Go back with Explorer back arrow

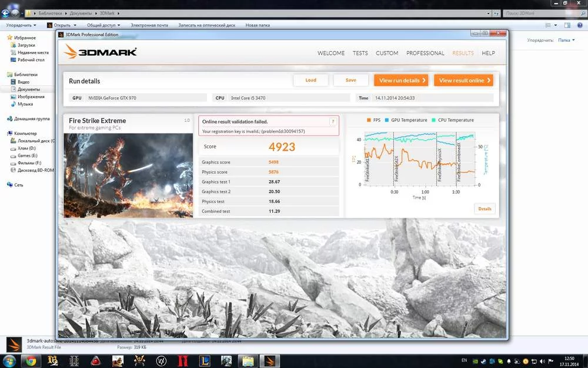click(5, 14)
